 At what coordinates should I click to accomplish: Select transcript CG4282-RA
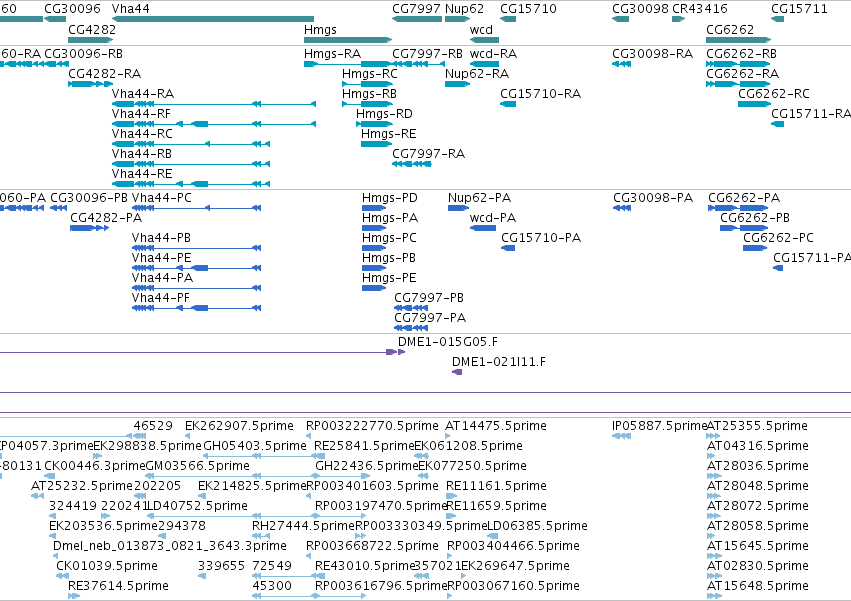click(x=91, y=84)
